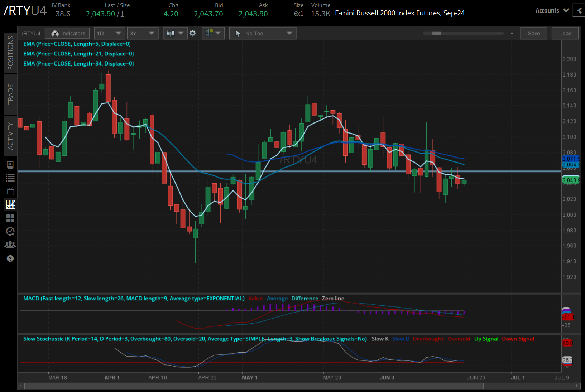Open the crosshair cursor mode dropdown
The width and height of the screenshot is (585, 392).
tap(213, 33)
